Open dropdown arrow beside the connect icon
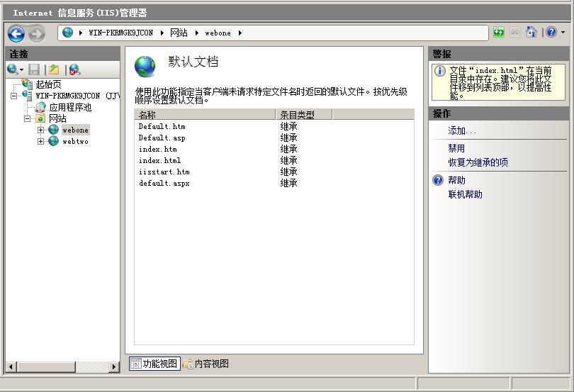 click(21, 69)
